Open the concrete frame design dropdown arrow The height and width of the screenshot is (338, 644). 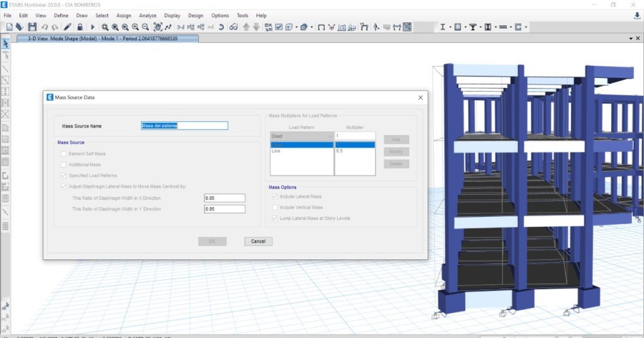pyautogui.click(x=465, y=27)
